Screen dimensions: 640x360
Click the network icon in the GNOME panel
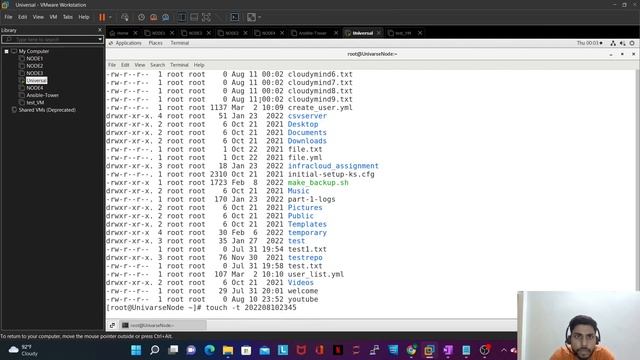pyautogui.click(x=613, y=43)
